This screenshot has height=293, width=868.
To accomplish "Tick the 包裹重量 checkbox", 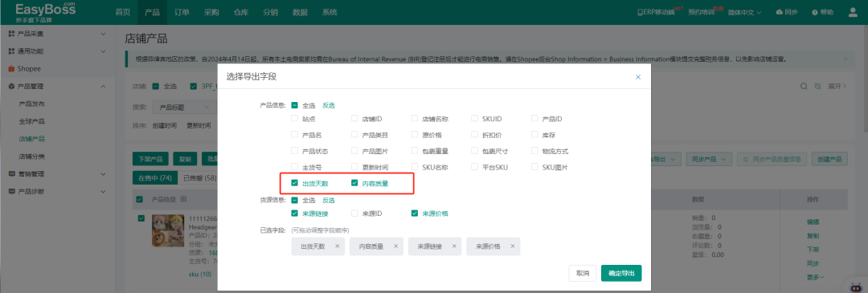I will tap(415, 150).
